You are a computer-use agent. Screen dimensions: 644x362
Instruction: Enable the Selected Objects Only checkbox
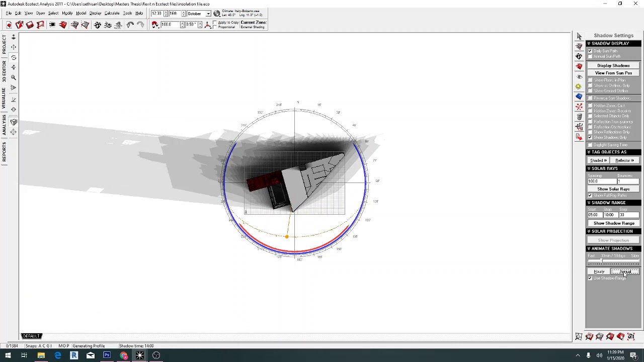(x=590, y=116)
